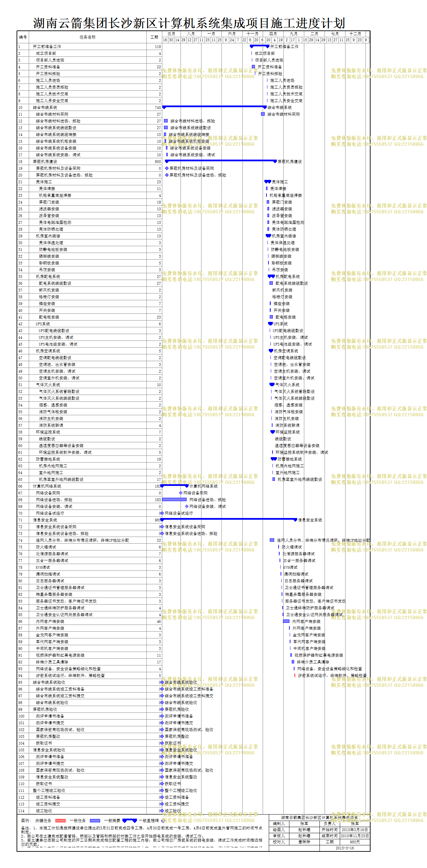427x868 pixels.
Task: Select the 六月 month header in timeline
Action: [232, 34]
